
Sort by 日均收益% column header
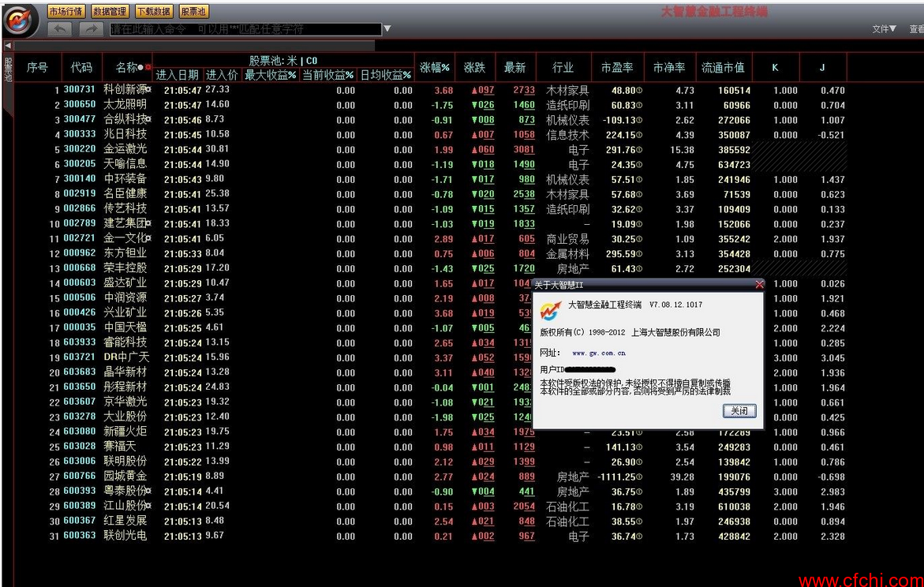[385, 75]
